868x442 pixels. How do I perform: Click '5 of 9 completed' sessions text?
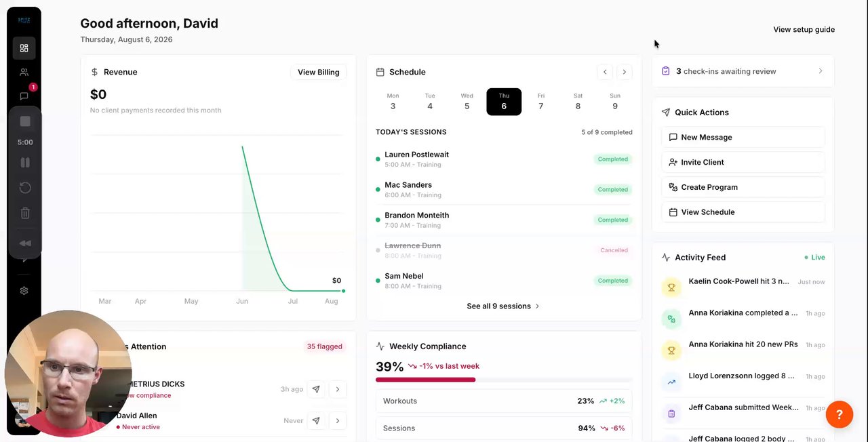tap(607, 132)
